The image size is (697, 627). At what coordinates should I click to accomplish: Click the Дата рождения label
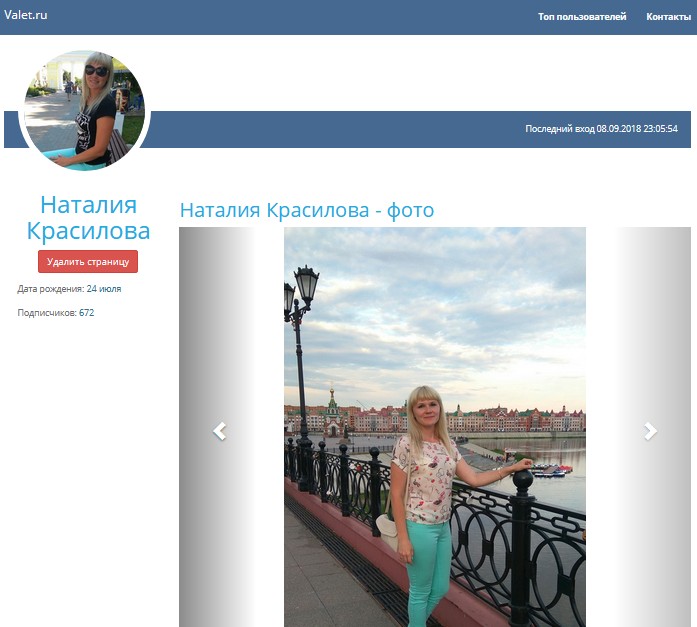[x=50, y=289]
